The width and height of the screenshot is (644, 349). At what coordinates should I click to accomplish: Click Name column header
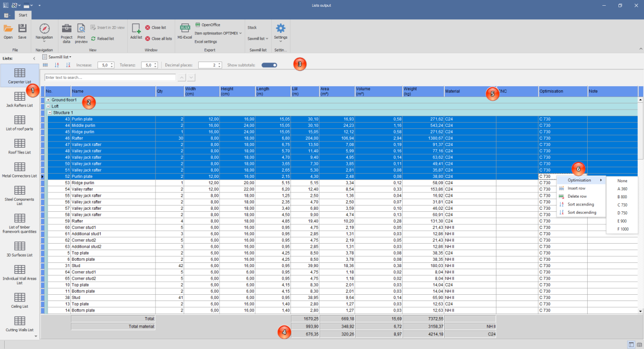click(x=113, y=91)
